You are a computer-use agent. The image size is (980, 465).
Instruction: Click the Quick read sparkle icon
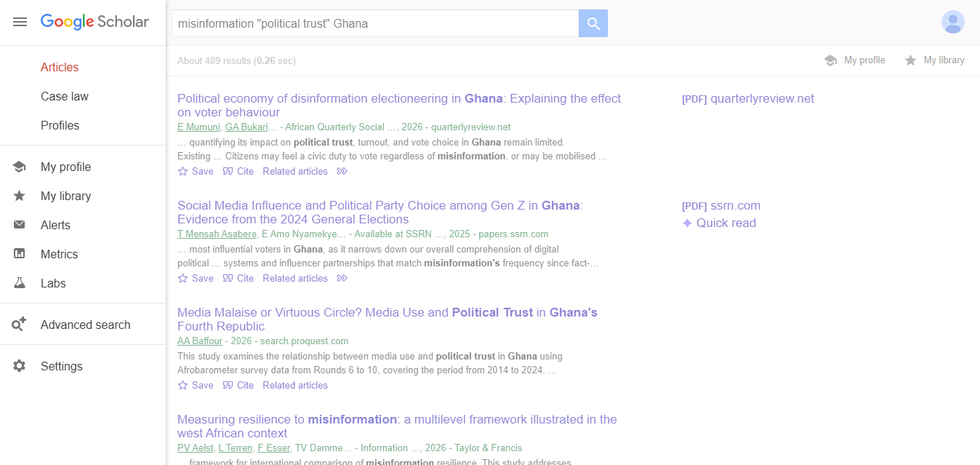pos(687,223)
